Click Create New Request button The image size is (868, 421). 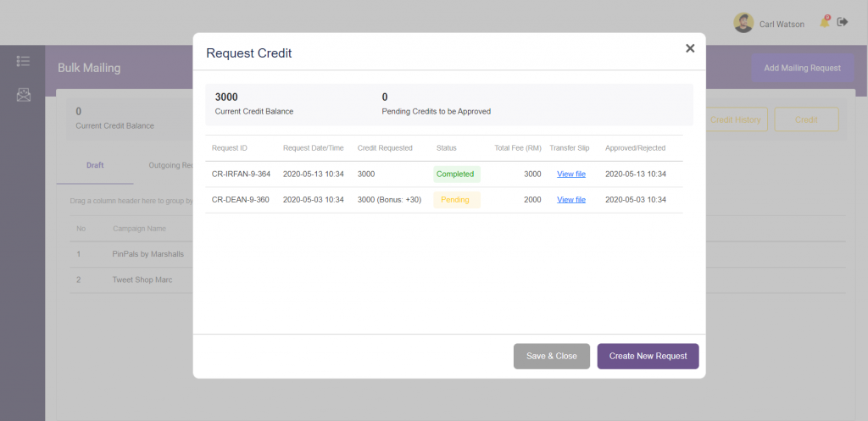click(648, 356)
